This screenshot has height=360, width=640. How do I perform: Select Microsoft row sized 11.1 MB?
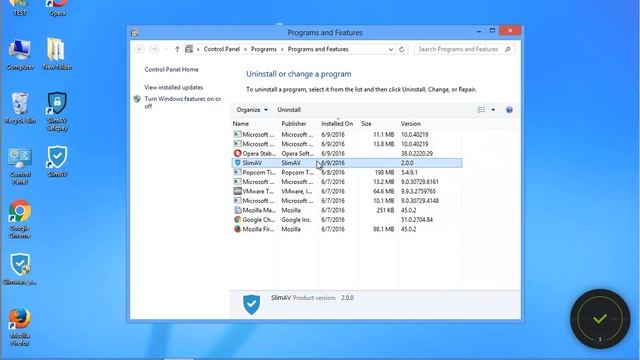[347, 134]
